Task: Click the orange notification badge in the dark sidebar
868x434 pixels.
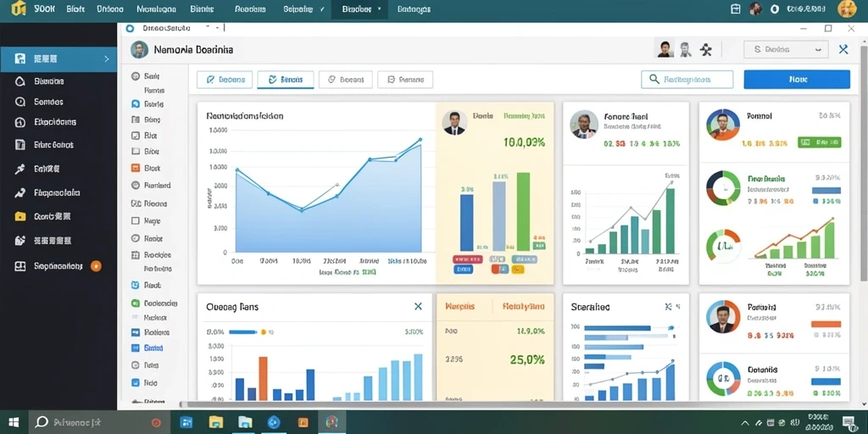Action: (x=96, y=266)
